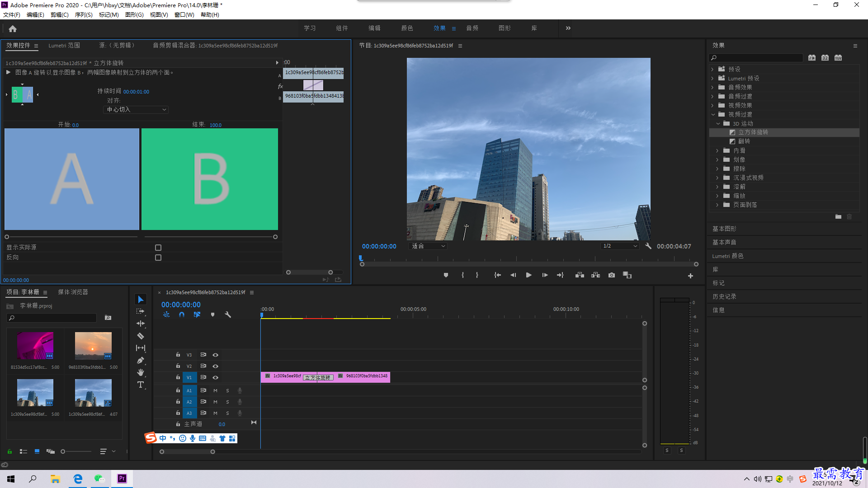
Task: Open Premiere Pro in Windows taskbar
Action: [122, 479]
